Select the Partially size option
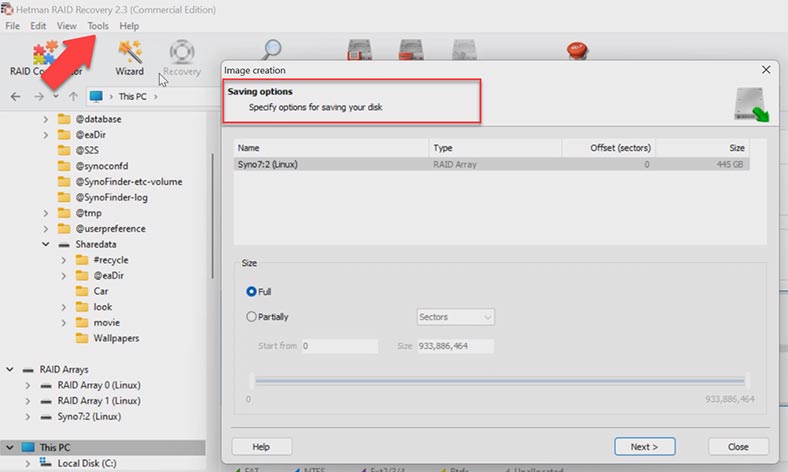 pos(267,317)
